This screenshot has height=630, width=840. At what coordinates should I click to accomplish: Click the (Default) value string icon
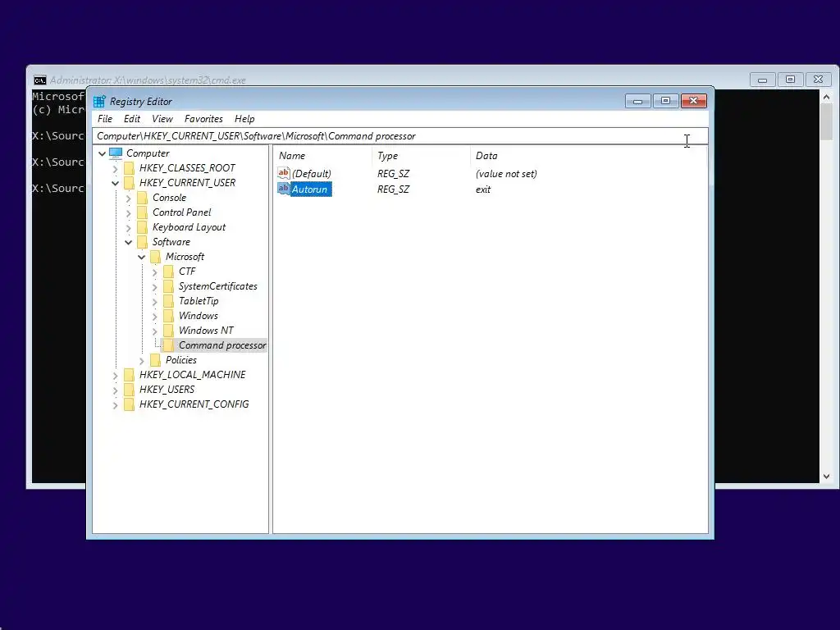click(x=283, y=172)
